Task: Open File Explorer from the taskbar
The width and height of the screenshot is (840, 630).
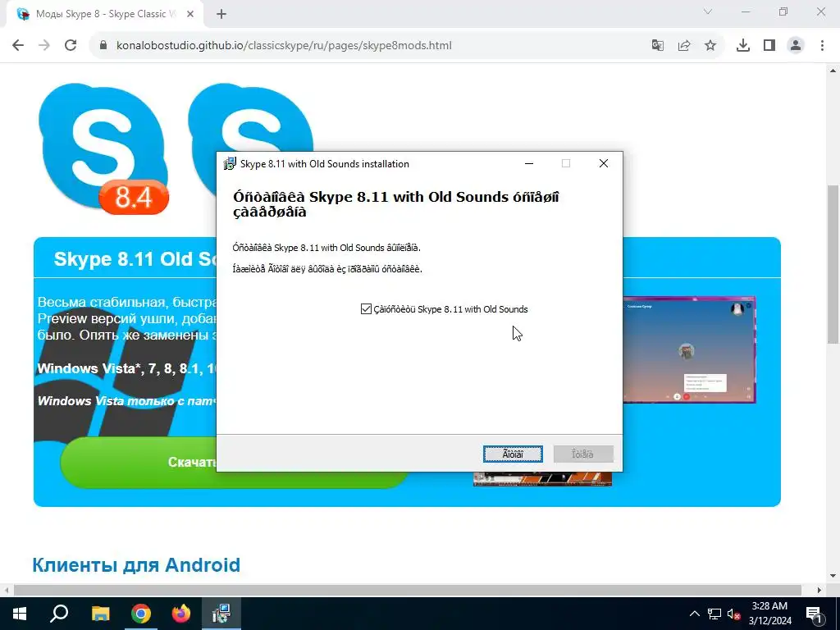Action: [x=100, y=614]
